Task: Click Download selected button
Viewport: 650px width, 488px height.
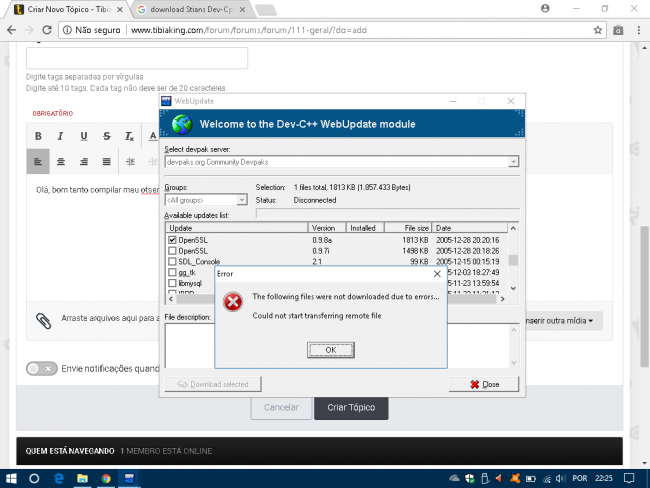Action: [x=213, y=384]
